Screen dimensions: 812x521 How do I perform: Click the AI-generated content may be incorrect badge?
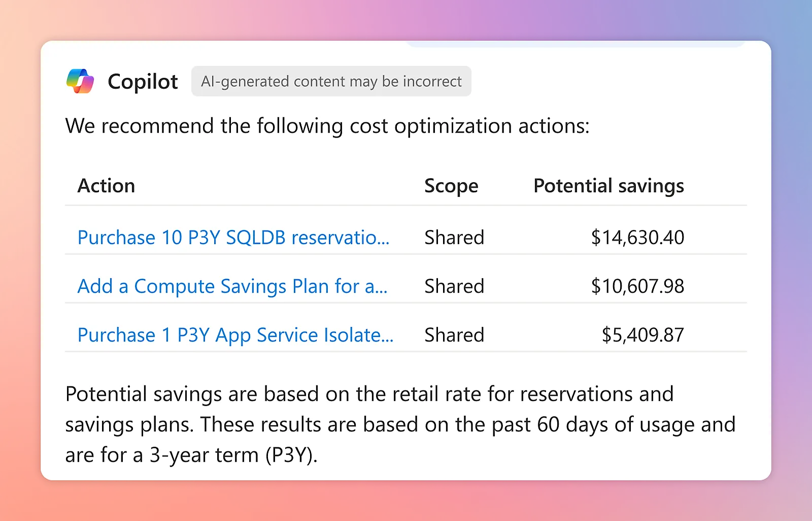(331, 81)
